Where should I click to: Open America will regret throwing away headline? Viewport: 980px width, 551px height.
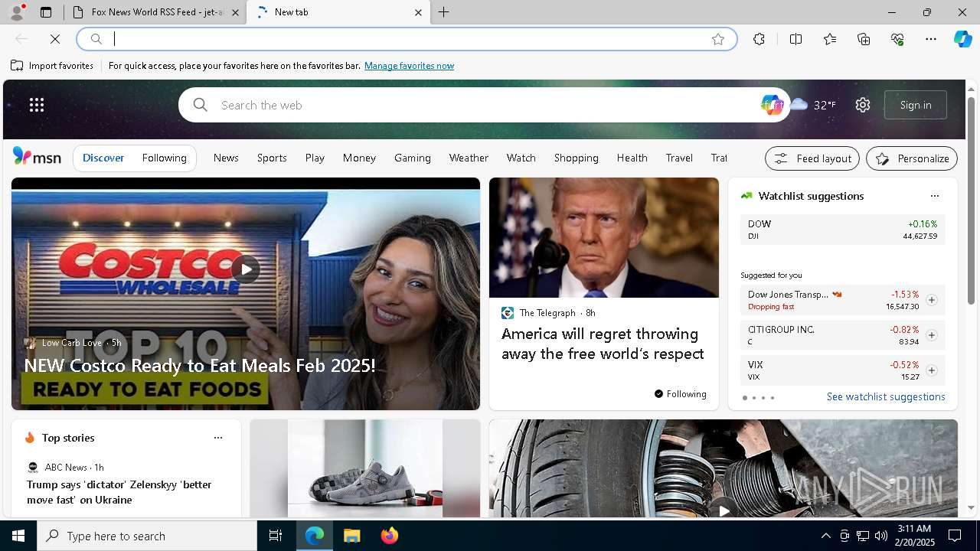tap(603, 344)
